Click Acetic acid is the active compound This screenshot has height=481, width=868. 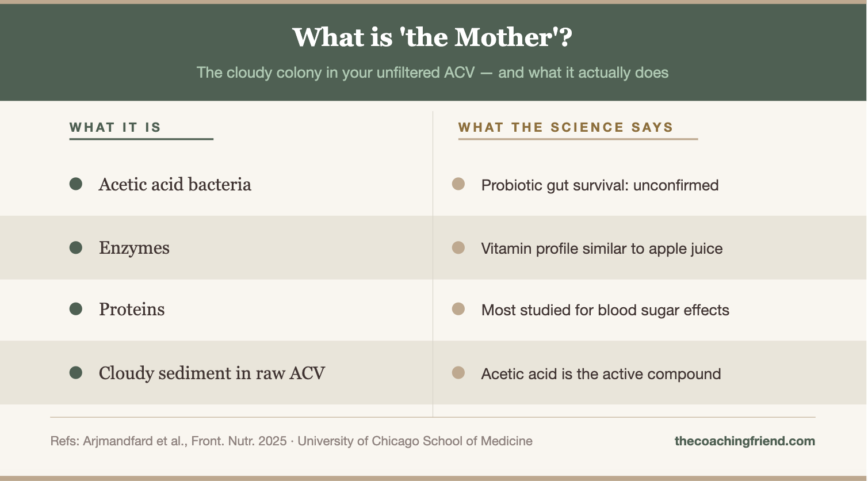click(601, 374)
